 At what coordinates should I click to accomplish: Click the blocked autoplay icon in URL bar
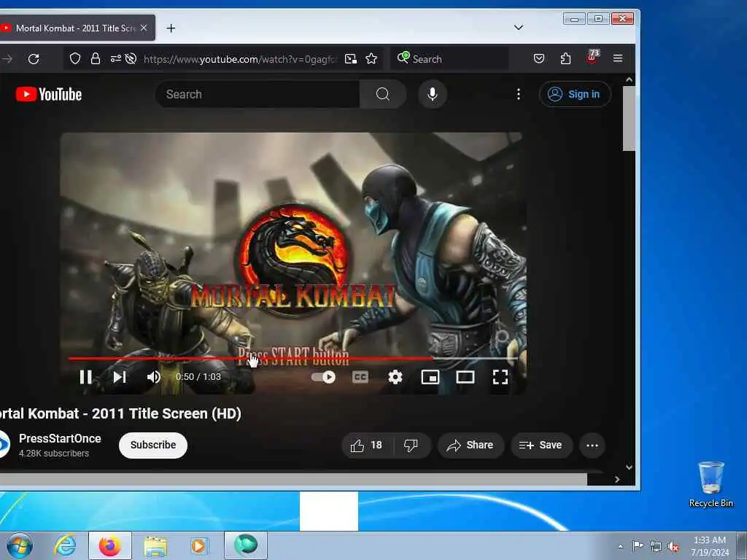pos(131,58)
